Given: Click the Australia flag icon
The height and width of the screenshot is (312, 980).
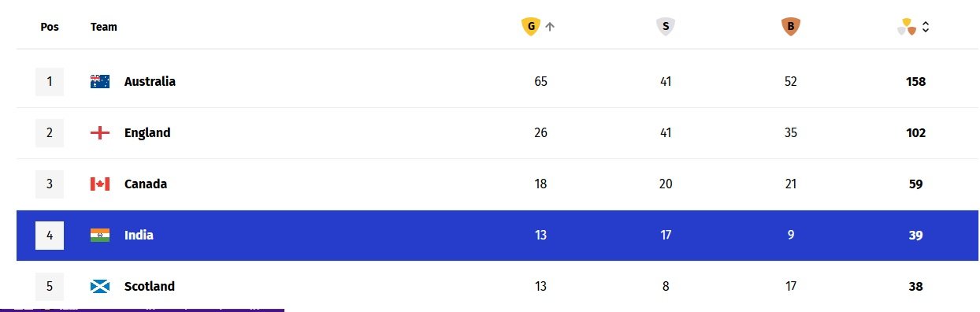Looking at the screenshot, I should point(100,81).
